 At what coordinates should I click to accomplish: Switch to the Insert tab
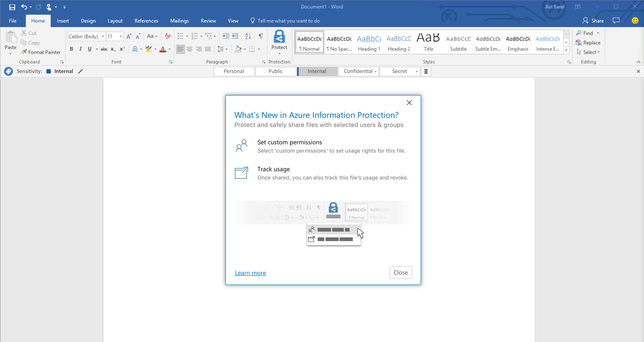tap(63, 21)
